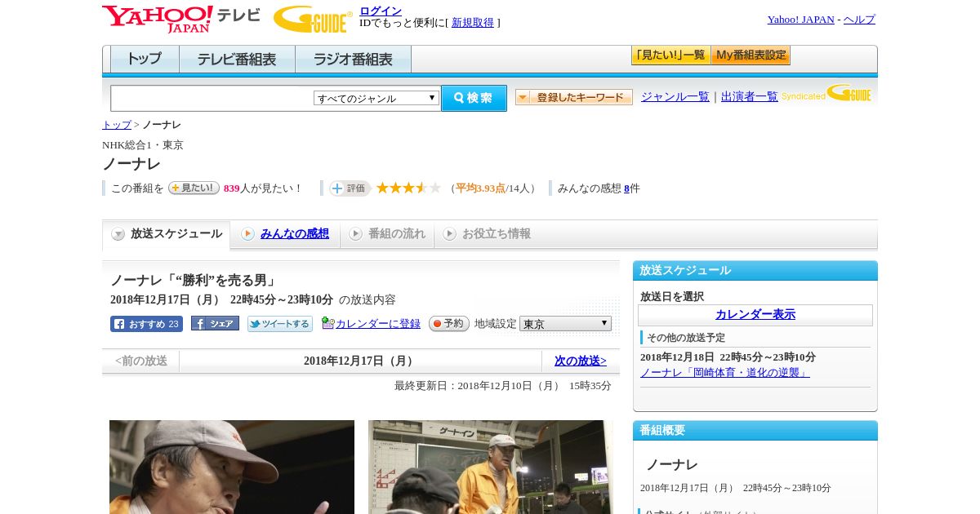Click the ログイン link
The image size is (980, 514).
click(381, 11)
